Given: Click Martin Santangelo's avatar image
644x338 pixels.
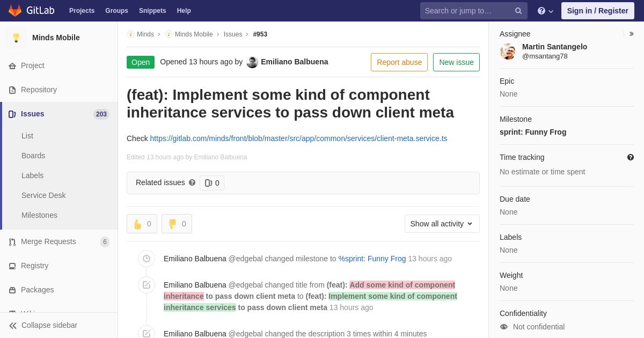Looking at the screenshot, I should pos(508,52).
